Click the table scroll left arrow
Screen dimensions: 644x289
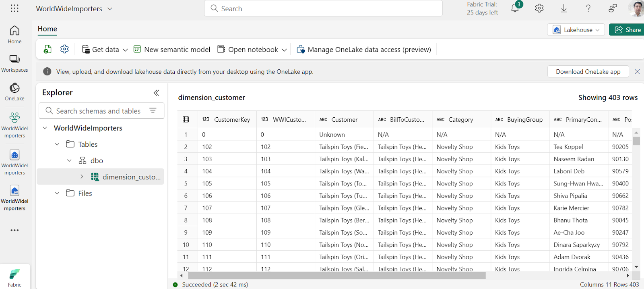click(182, 276)
